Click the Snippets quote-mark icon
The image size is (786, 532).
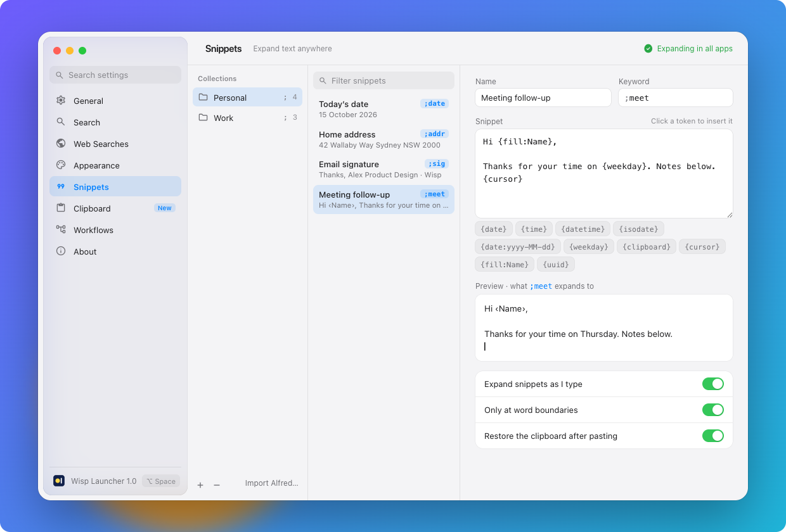pos(61,186)
